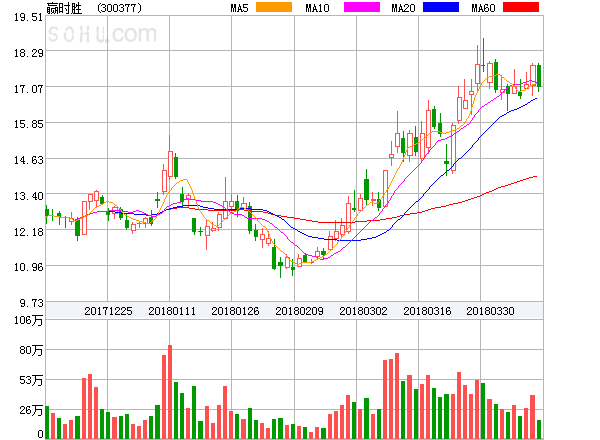Click the stock name 赢时胜
This screenshot has height=440, width=600.
click(x=64, y=8)
